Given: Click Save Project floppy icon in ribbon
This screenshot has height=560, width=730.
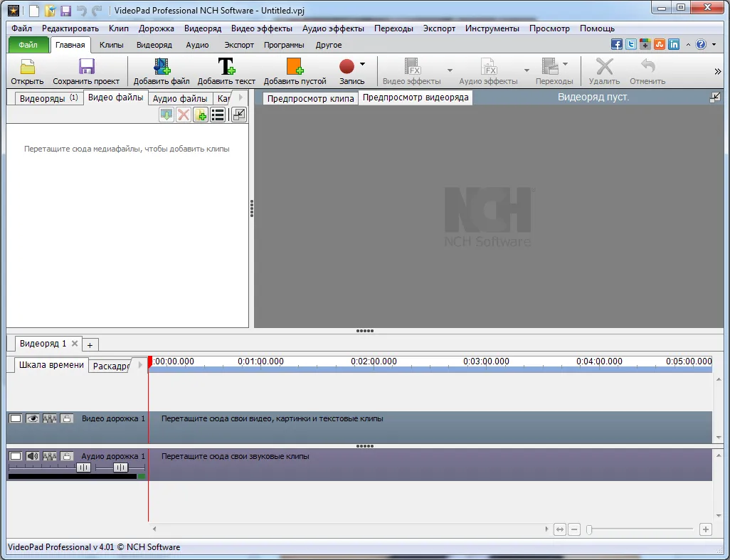Looking at the screenshot, I should (86, 67).
